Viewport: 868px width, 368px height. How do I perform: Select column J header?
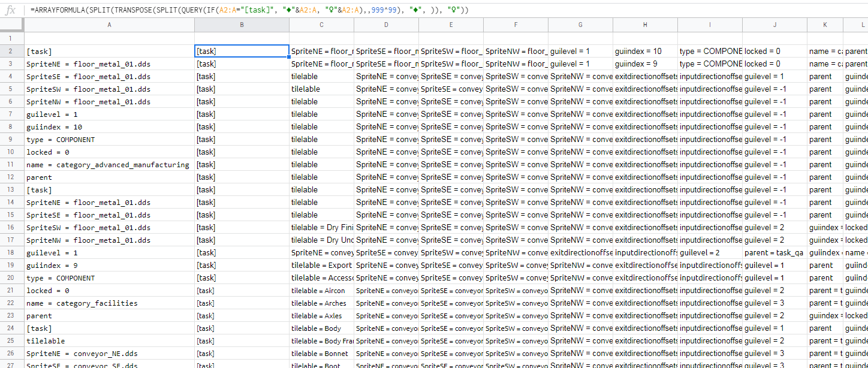774,25
